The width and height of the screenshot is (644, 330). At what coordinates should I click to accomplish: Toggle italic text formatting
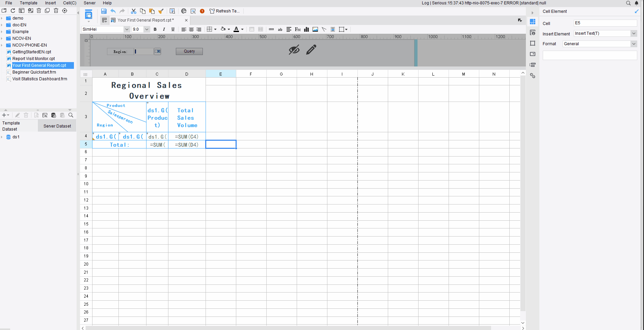[x=164, y=29]
